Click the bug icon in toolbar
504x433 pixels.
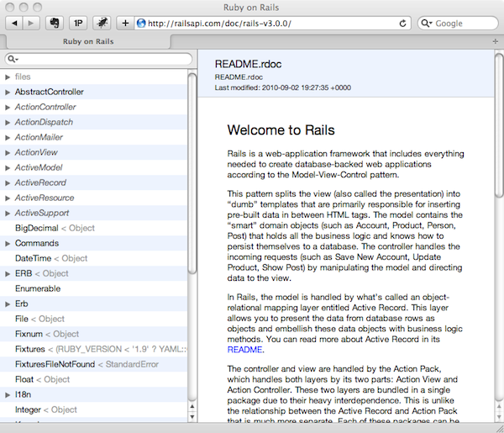coord(101,23)
